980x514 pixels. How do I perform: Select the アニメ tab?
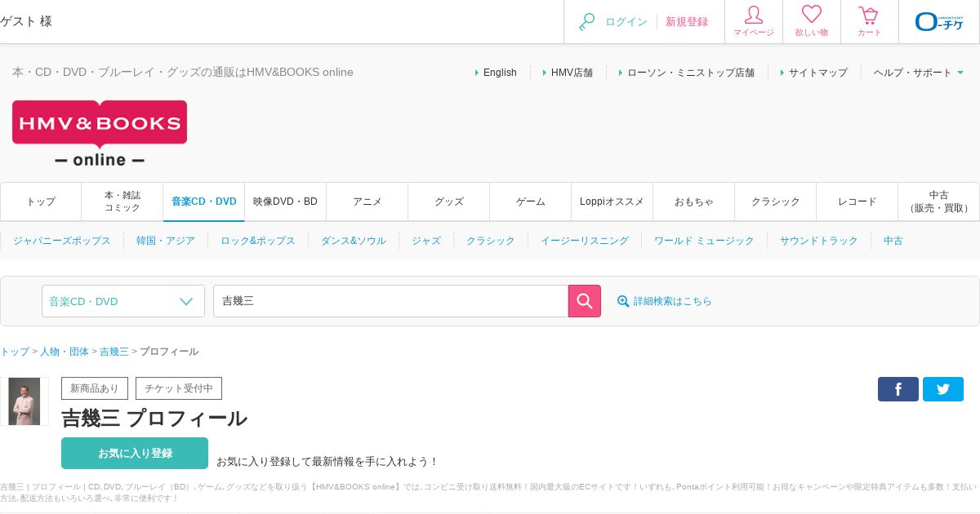[x=367, y=202]
